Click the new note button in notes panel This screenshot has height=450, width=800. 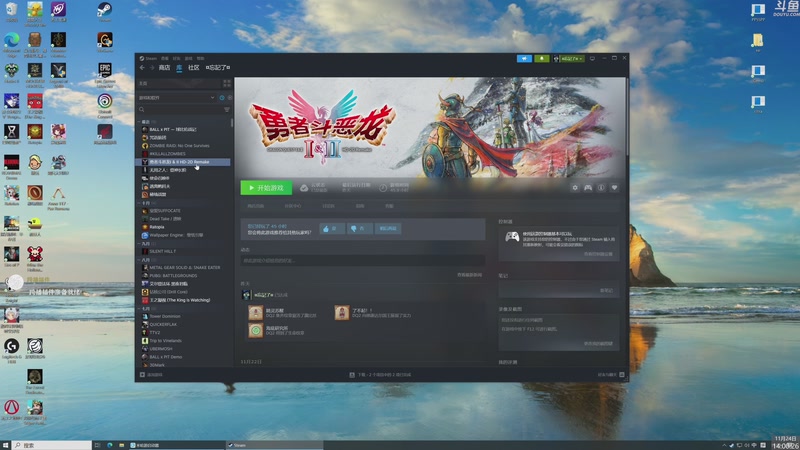607,290
